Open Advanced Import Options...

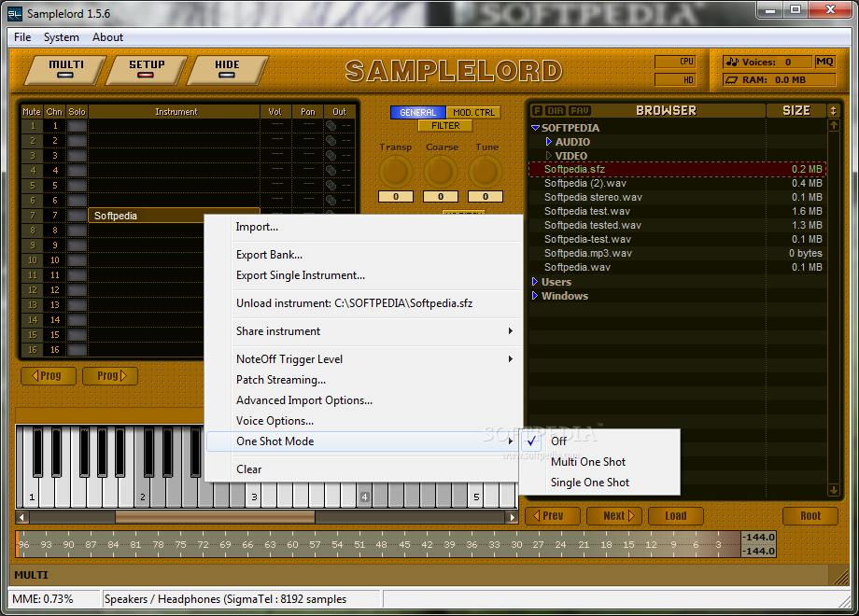coord(361,400)
